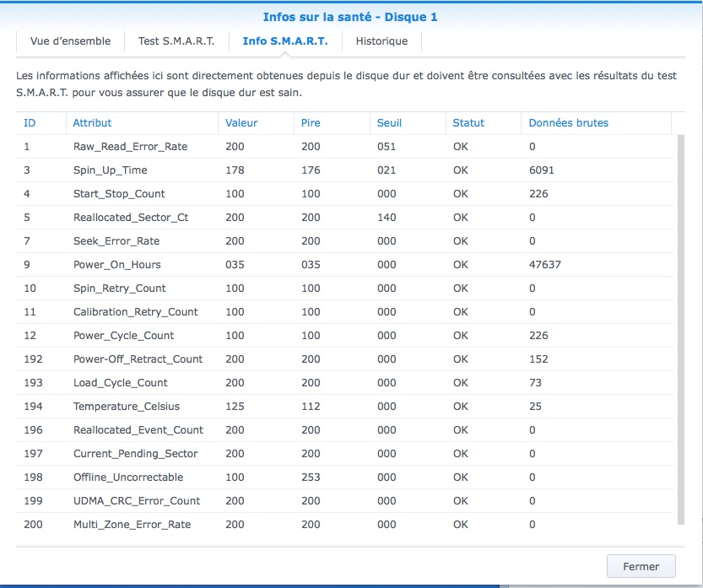Screen dimensions: 703x588
Task: Sort by the ID column header
Action: 30,122
